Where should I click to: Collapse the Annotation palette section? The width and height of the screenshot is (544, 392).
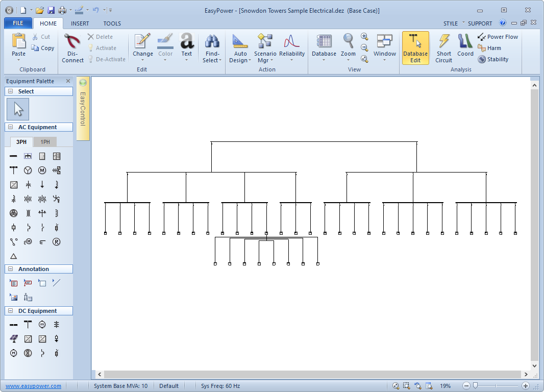[x=11, y=269]
